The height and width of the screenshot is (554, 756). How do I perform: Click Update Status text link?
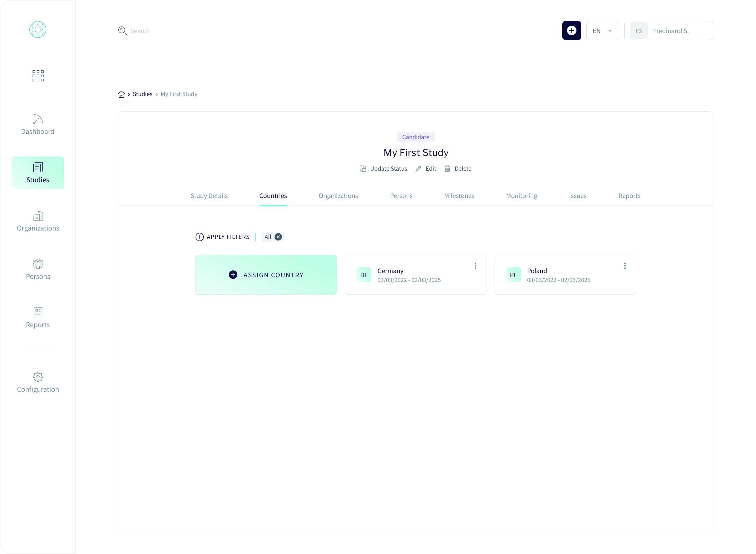point(388,169)
